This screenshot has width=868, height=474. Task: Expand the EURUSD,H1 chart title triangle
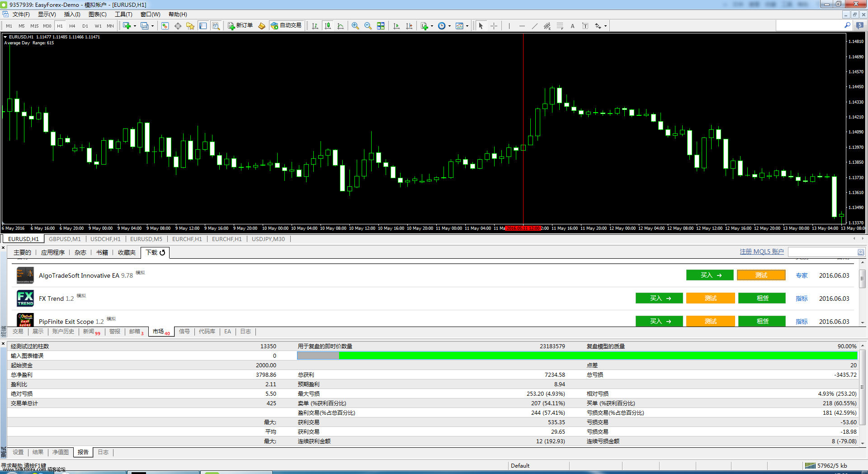[x=5, y=37]
